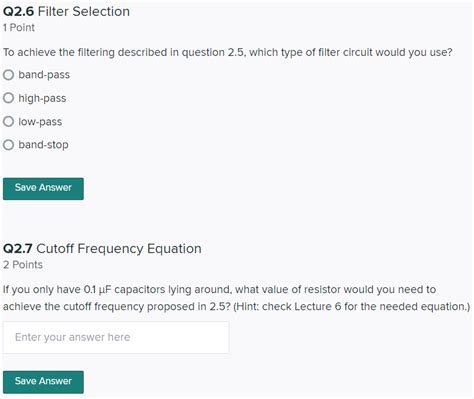Viewport: 474px width, 399px height.
Task: Click the "low-pass" option label text
Action: pos(40,122)
